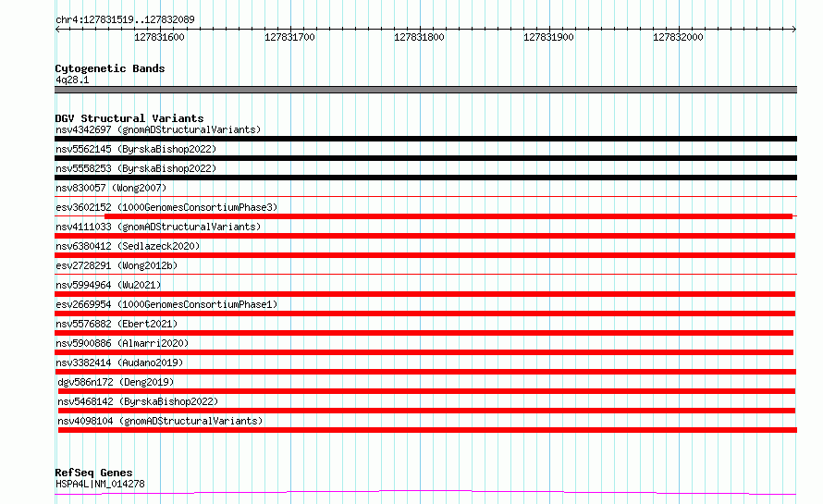The image size is (823, 504).
Task: Click the red bar under nsv4098104
Action: (x=427, y=430)
